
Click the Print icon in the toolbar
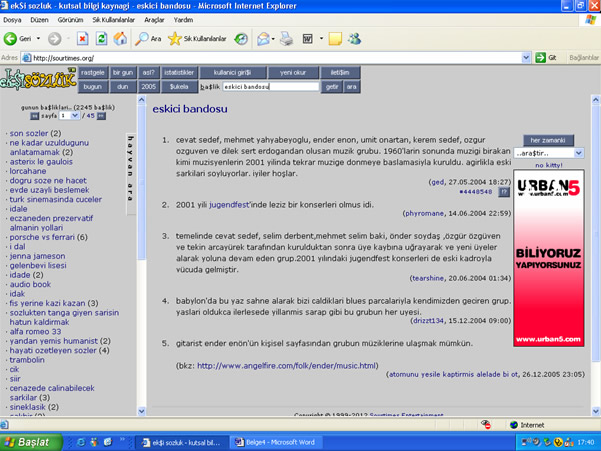coord(286,39)
